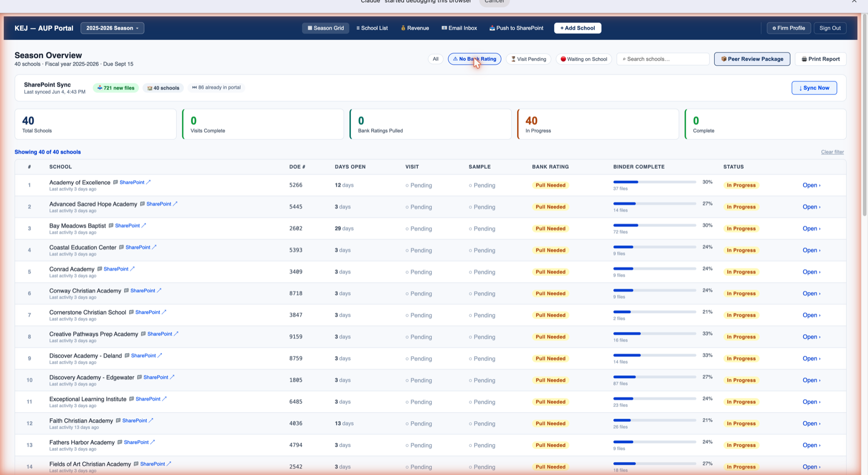This screenshot has width=868, height=475.
Task: Click Pull Needed badge for Discover Academy - Deland
Action: click(550, 359)
